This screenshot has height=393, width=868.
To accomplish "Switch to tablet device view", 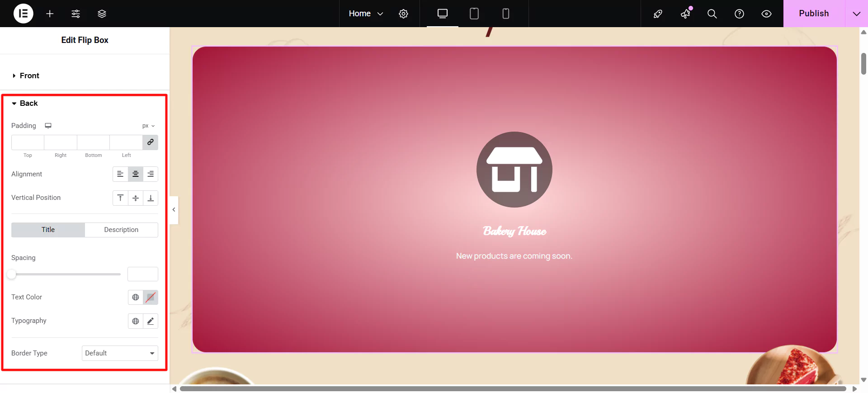I will pos(474,14).
